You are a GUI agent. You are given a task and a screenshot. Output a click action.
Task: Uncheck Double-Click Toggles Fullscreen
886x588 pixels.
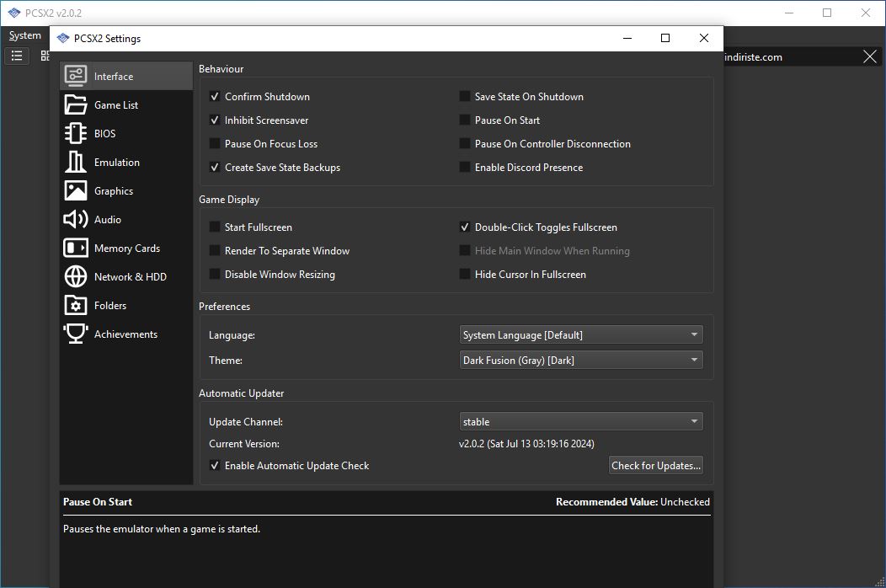coord(464,227)
